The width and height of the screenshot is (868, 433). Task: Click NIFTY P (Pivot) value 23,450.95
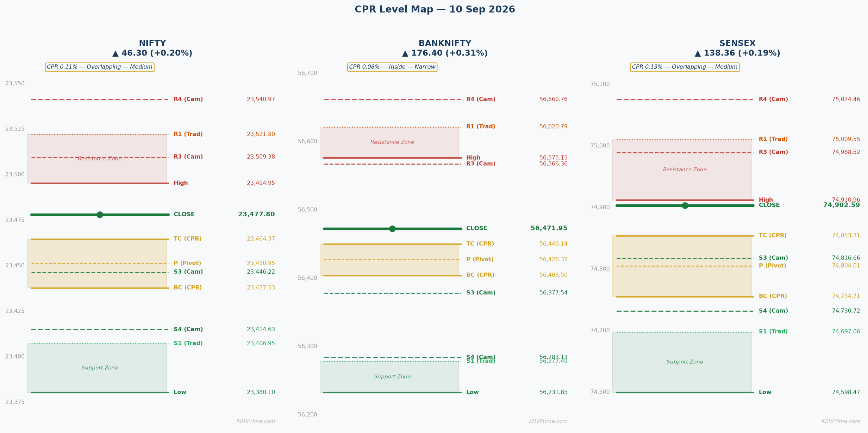261,263
